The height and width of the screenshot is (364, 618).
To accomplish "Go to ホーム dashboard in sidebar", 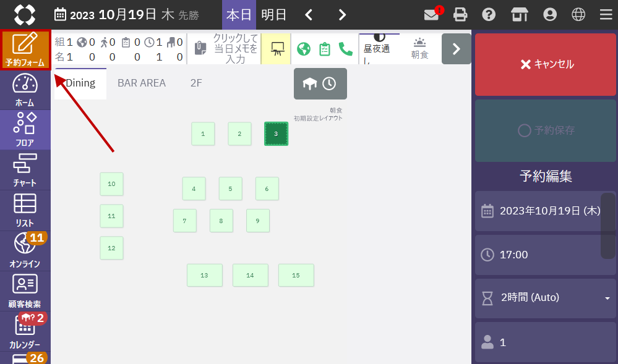I will click(25, 90).
